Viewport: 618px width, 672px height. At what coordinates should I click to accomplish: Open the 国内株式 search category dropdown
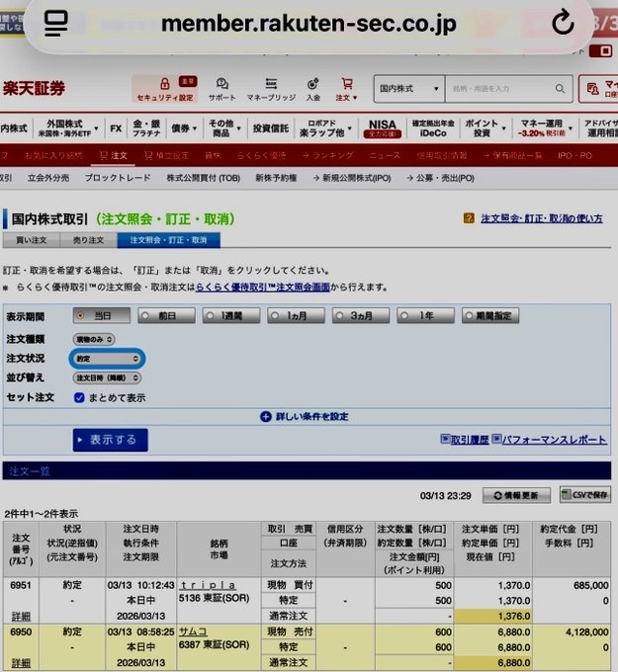(x=409, y=89)
